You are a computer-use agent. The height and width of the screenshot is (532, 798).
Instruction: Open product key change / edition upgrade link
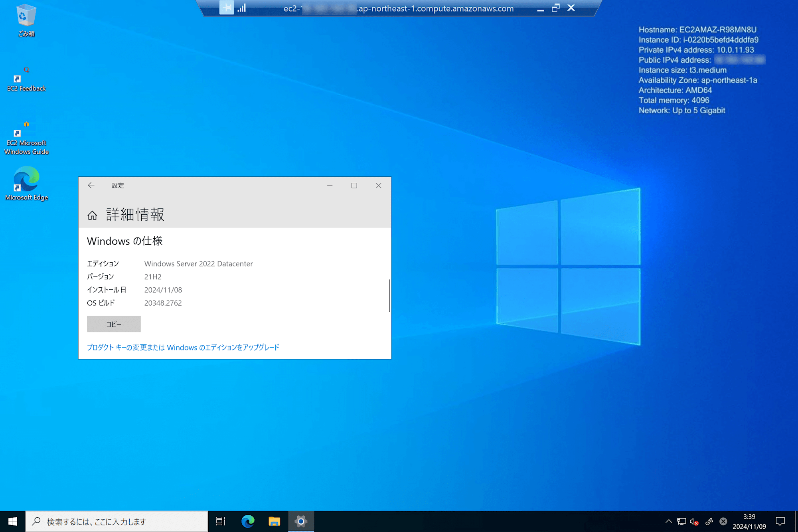(183, 347)
